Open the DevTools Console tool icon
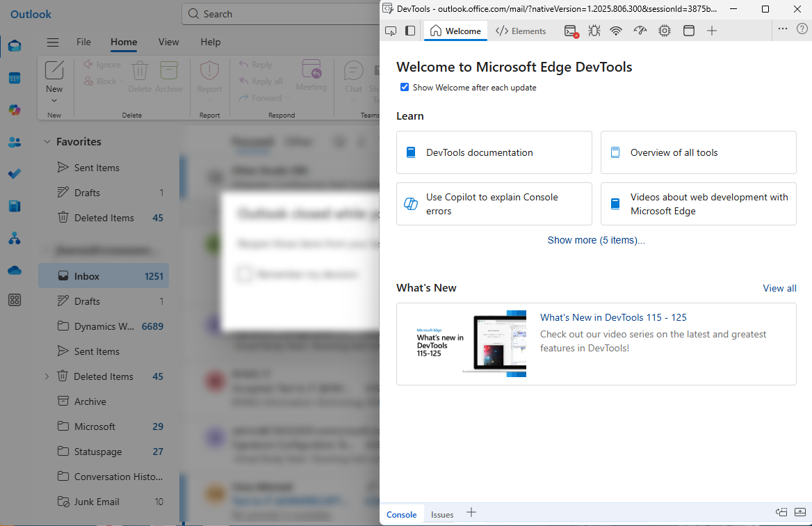The height and width of the screenshot is (526, 812). click(x=571, y=31)
